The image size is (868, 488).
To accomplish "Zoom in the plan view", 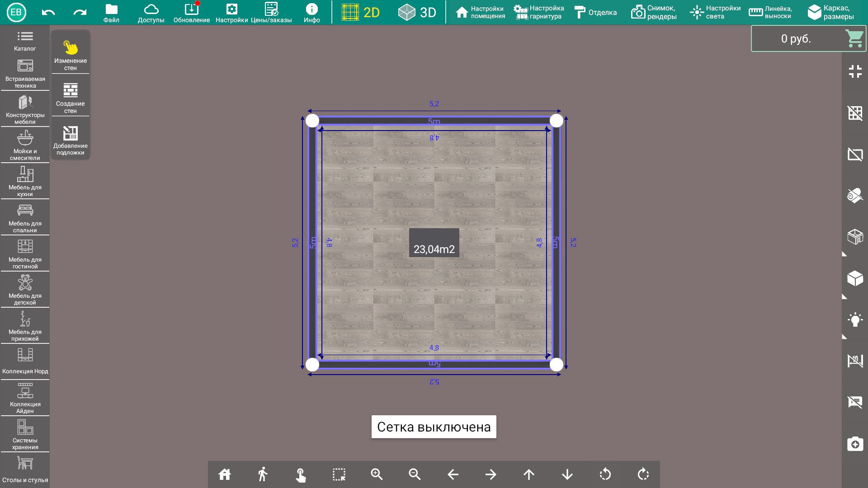I will pyautogui.click(x=377, y=474).
